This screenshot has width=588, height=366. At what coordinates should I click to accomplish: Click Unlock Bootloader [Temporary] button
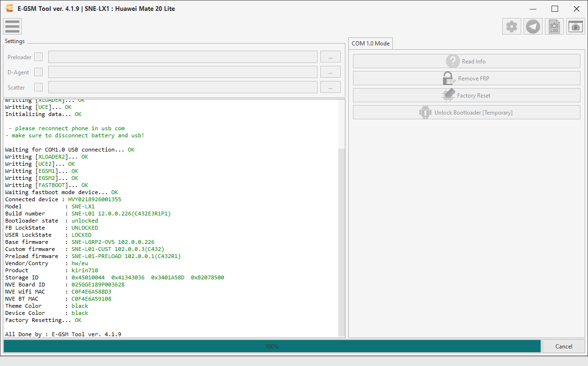point(466,112)
